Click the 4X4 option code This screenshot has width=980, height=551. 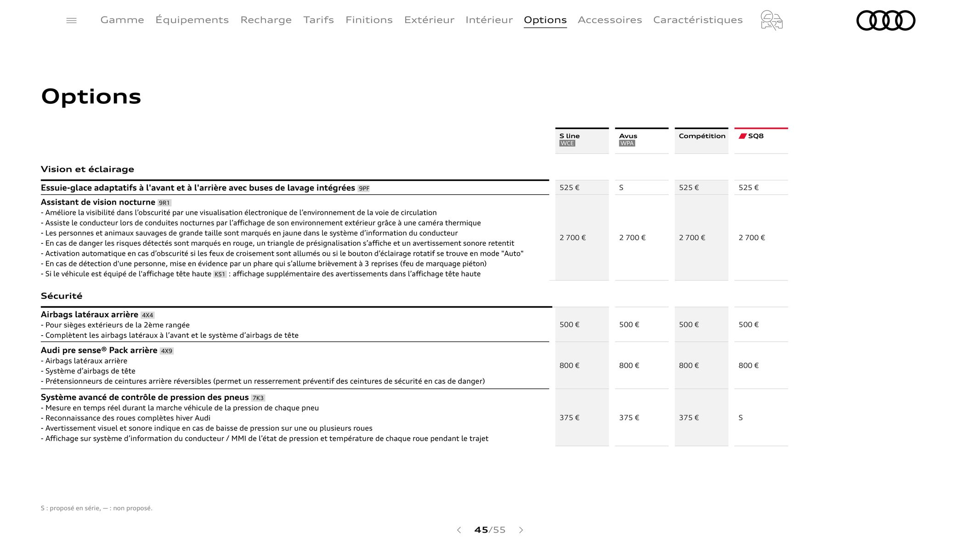(x=147, y=315)
